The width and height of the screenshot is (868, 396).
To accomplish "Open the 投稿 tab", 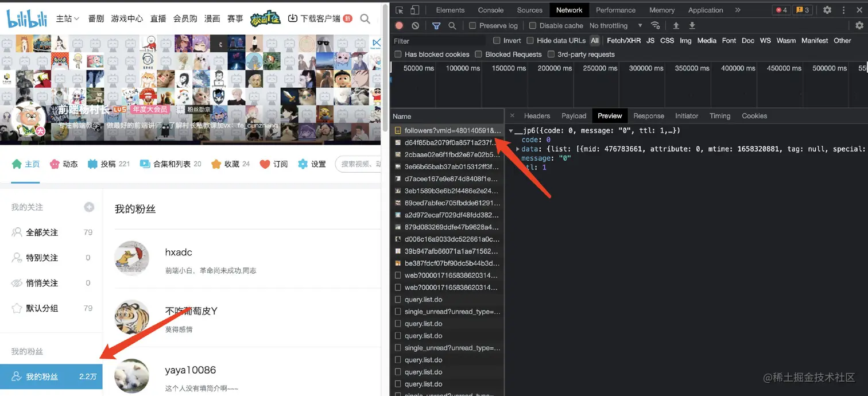I will tap(108, 164).
